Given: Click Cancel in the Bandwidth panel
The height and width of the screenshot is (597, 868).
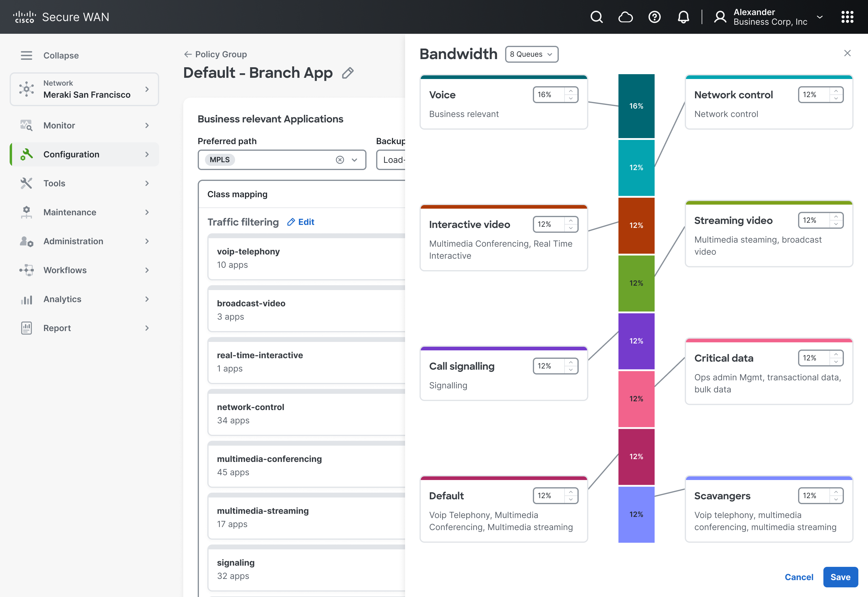Looking at the screenshot, I should (x=799, y=577).
